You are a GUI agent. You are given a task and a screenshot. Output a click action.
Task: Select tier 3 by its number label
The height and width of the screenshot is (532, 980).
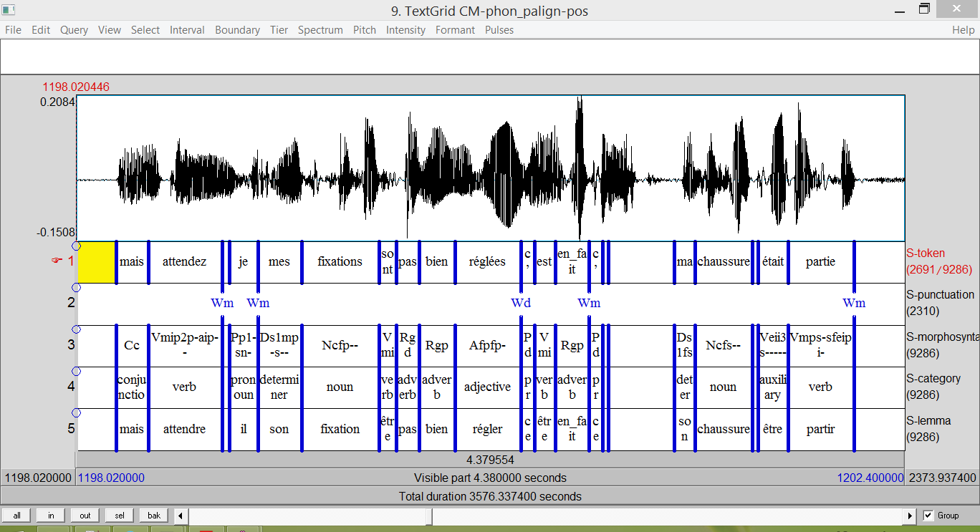71,345
